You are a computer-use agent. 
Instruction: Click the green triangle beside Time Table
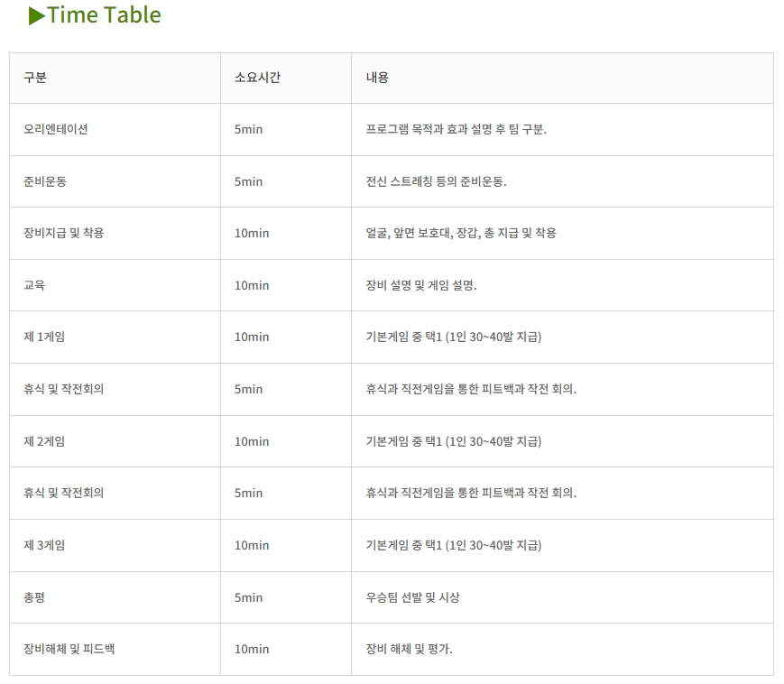pyautogui.click(x=36, y=15)
